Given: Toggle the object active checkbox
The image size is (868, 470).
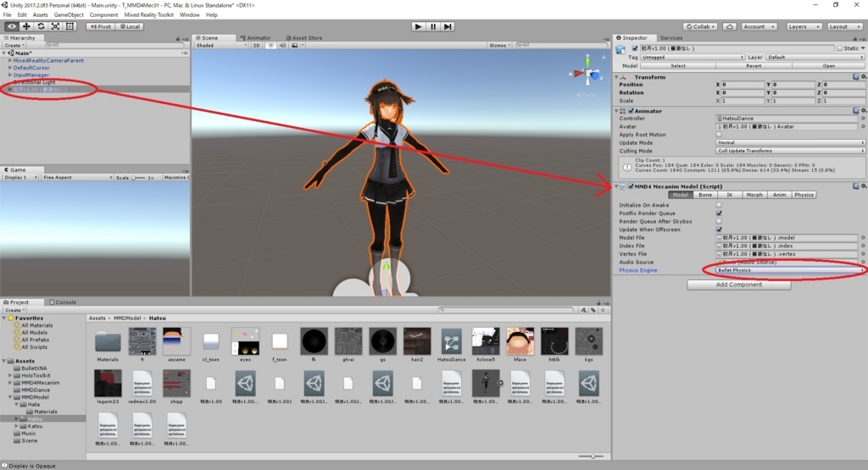Looking at the screenshot, I should (635, 48).
